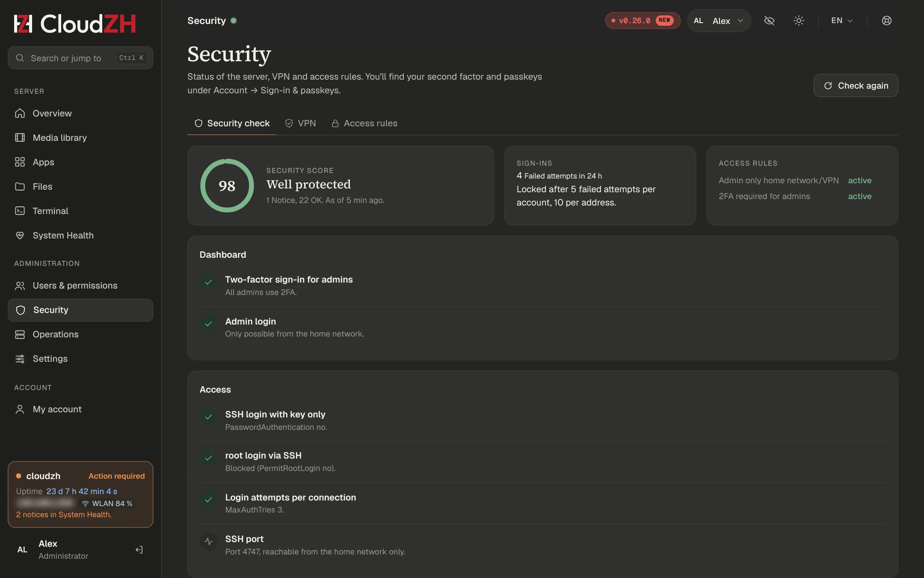Screen dimensions: 924x578
Task: Click the Administrator role label
Action: coord(63,556)
